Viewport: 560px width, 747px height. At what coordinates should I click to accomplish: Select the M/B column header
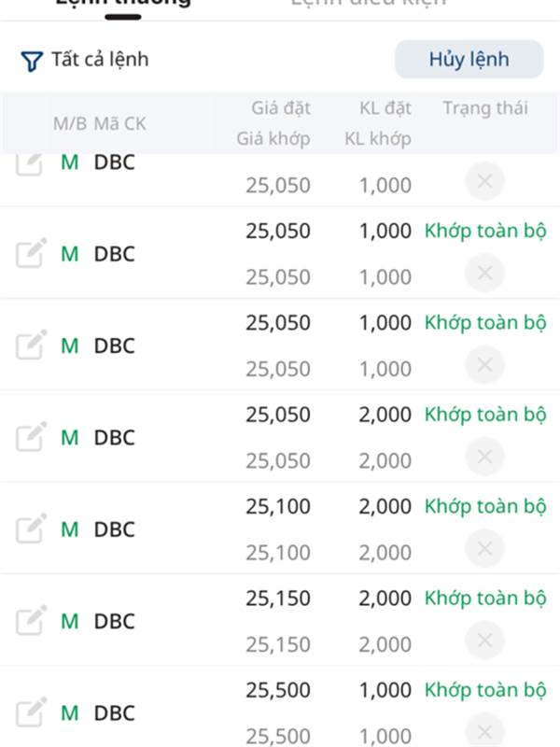pos(69,124)
